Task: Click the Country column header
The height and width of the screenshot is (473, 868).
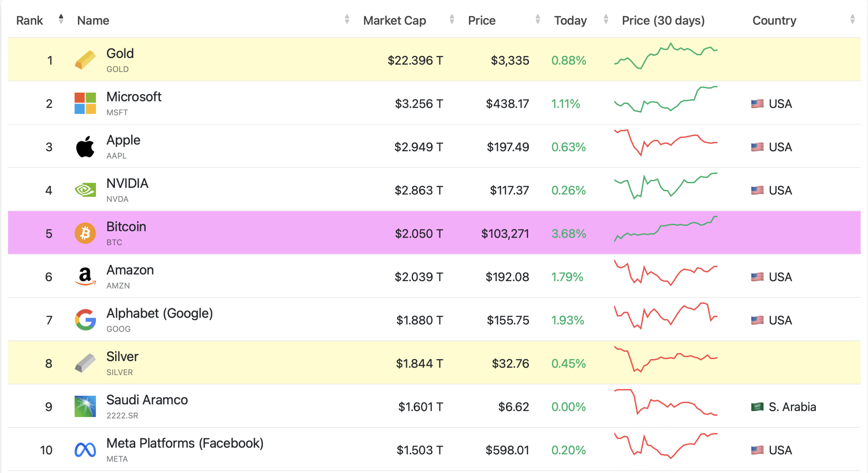Action: (x=774, y=20)
